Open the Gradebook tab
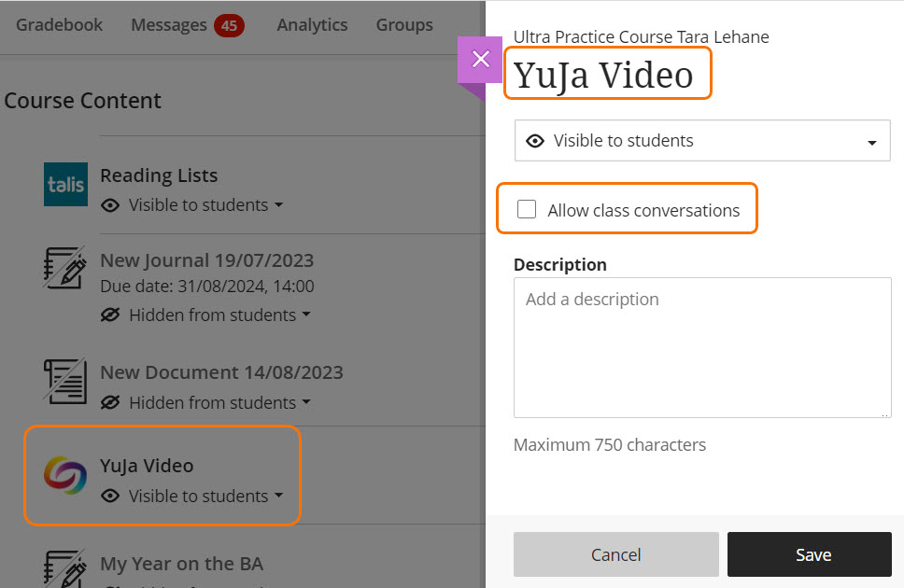This screenshot has height=588, width=904. (x=60, y=25)
